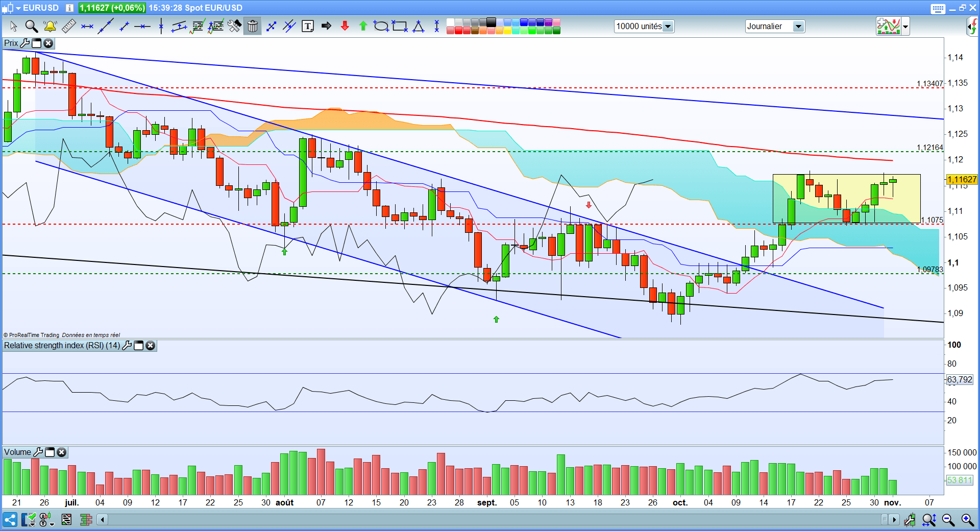Click the zoom fit with arrows icon
This screenshot has width=980, height=531.
(x=929, y=520)
